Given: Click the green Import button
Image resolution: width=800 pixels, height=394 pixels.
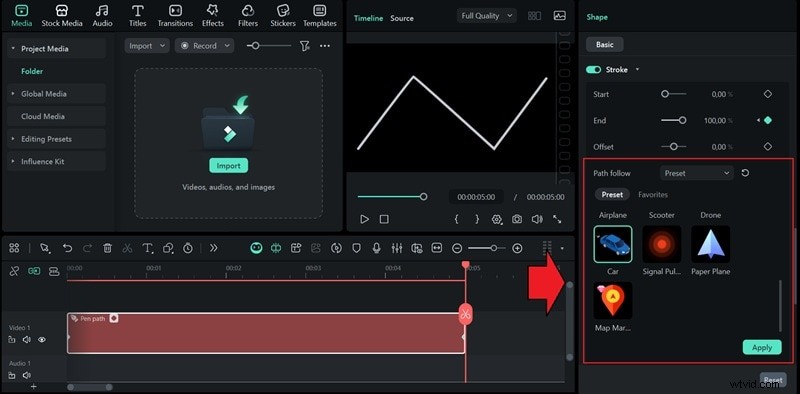Looking at the screenshot, I should [x=228, y=165].
